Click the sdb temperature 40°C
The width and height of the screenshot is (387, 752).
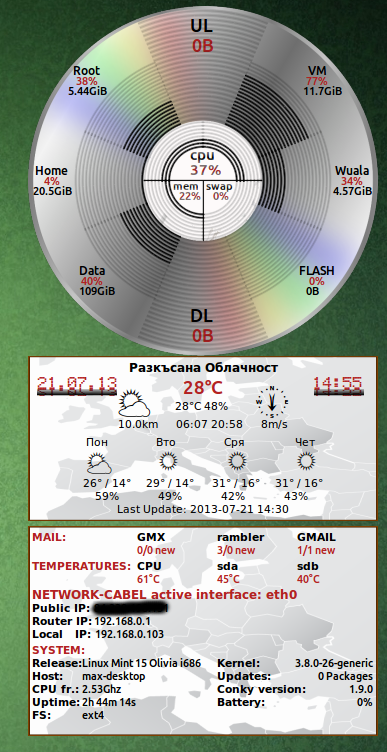308,579
